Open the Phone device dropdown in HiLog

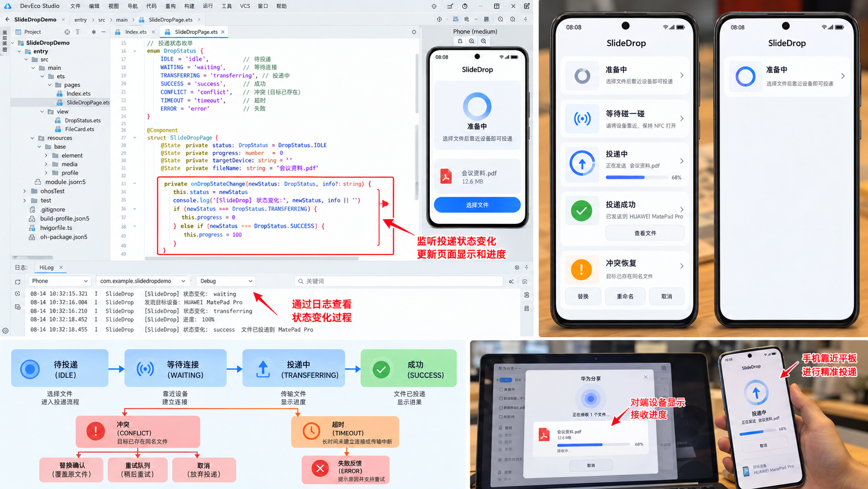point(60,281)
